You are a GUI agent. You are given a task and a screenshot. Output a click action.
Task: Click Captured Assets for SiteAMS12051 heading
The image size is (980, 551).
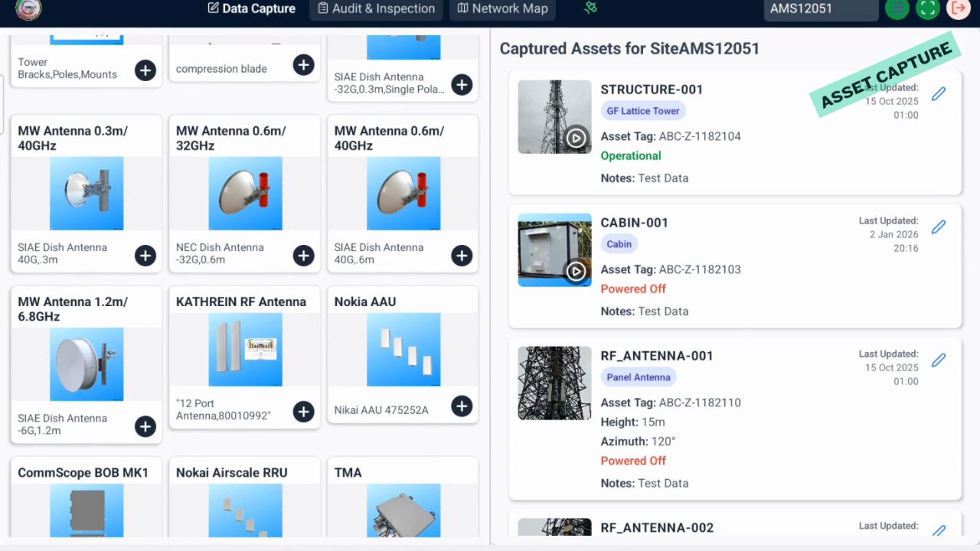(x=629, y=49)
